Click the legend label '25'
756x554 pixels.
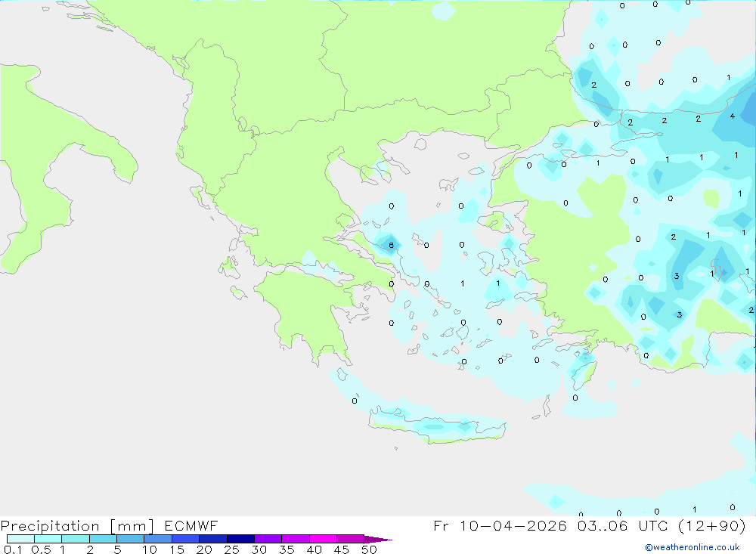pyautogui.click(x=231, y=549)
